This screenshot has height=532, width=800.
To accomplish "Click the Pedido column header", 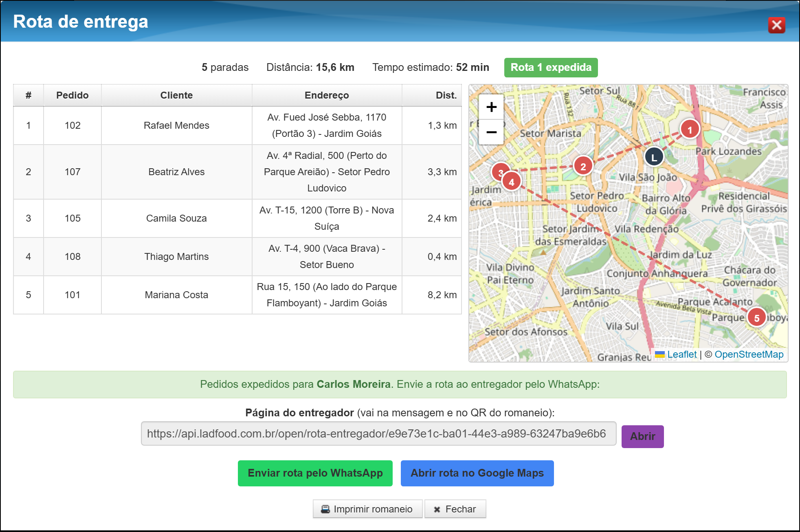I will tap(73, 95).
